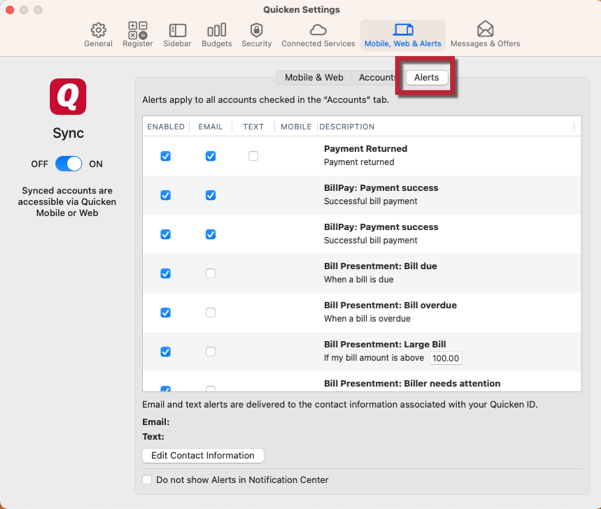The image size is (601, 509).
Task: Enable Email for Bill Presentment: Bill due
Action: coord(210,273)
